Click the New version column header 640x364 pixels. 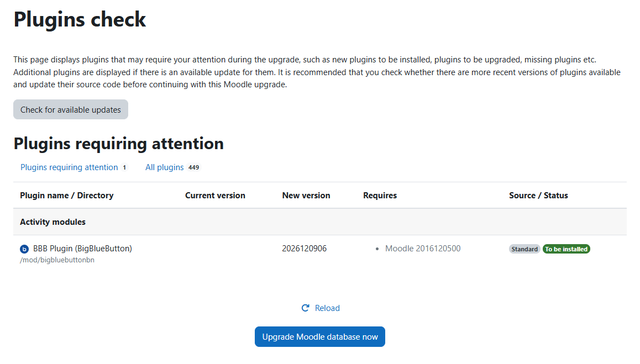click(306, 196)
